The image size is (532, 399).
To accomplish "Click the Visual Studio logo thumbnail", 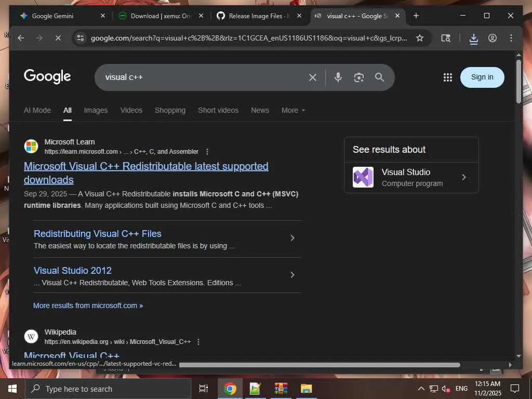I will click(x=363, y=177).
